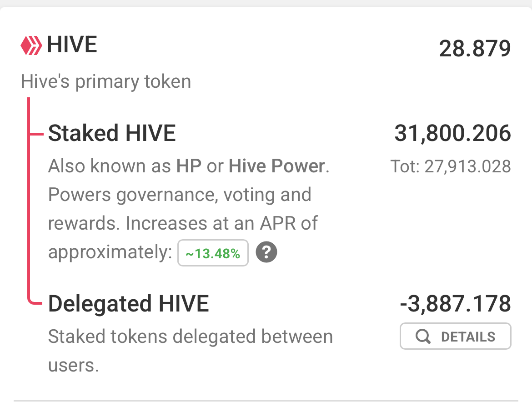532x402 pixels.
Task: Click the red HIVE logo icon
Action: [x=32, y=45]
